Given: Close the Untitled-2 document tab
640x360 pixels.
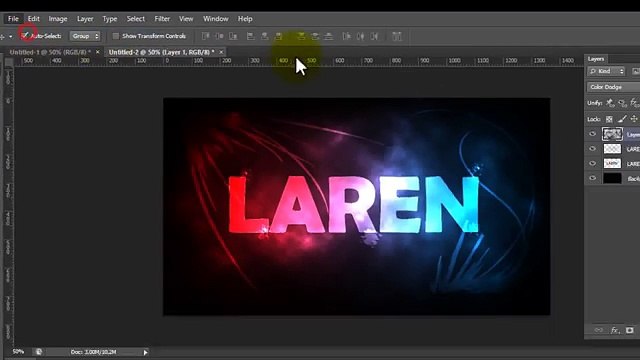Looking at the screenshot, I should click(221, 52).
